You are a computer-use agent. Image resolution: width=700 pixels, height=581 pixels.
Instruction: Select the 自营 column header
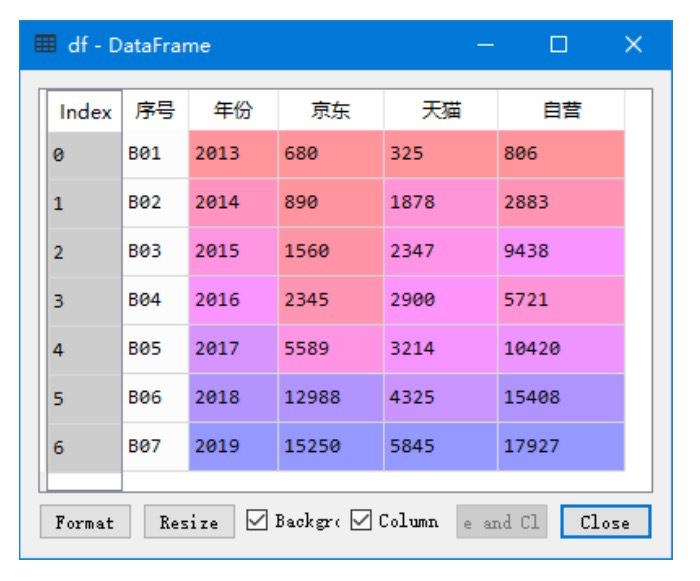561,111
